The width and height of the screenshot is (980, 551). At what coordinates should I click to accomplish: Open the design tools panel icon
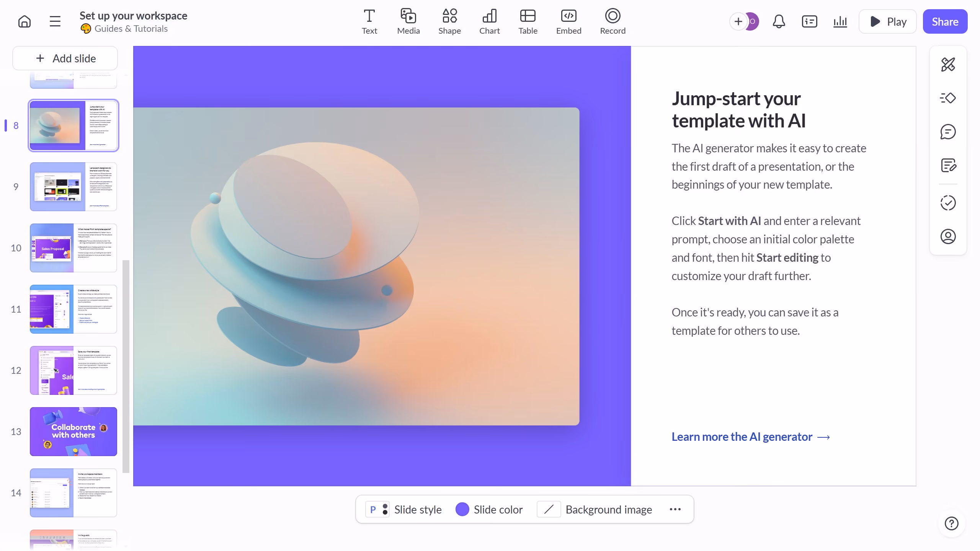pyautogui.click(x=948, y=64)
